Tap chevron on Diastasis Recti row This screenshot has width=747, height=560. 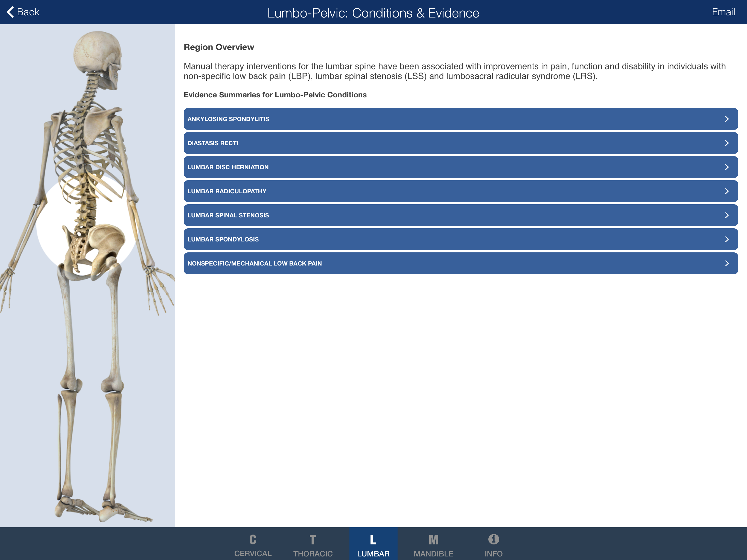click(727, 143)
